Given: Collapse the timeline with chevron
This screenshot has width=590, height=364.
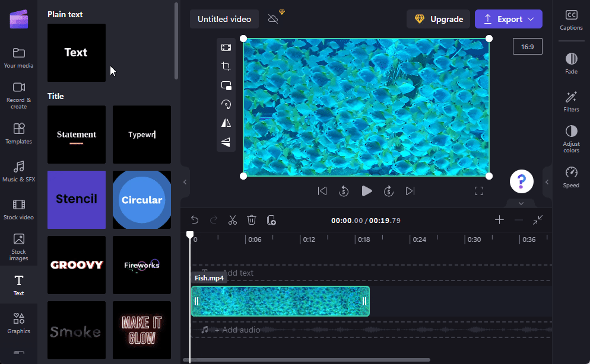Looking at the screenshot, I should [521, 203].
